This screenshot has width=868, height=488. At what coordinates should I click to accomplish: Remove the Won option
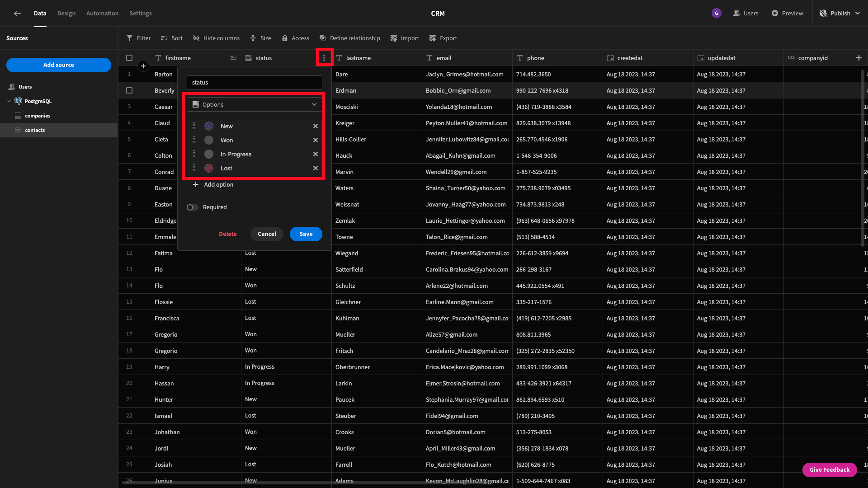click(316, 140)
